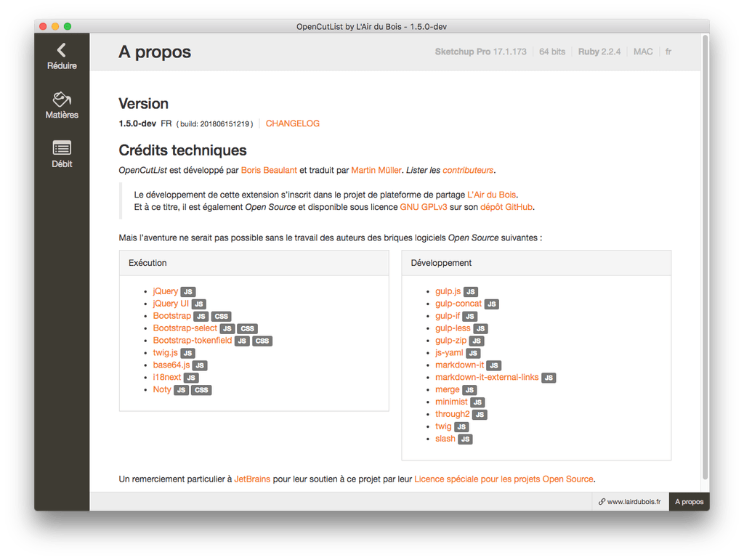Open the GNU GPLv3 licence link
This screenshot has height=560, width=744.
pyautogui.click(x=424, y=207)
